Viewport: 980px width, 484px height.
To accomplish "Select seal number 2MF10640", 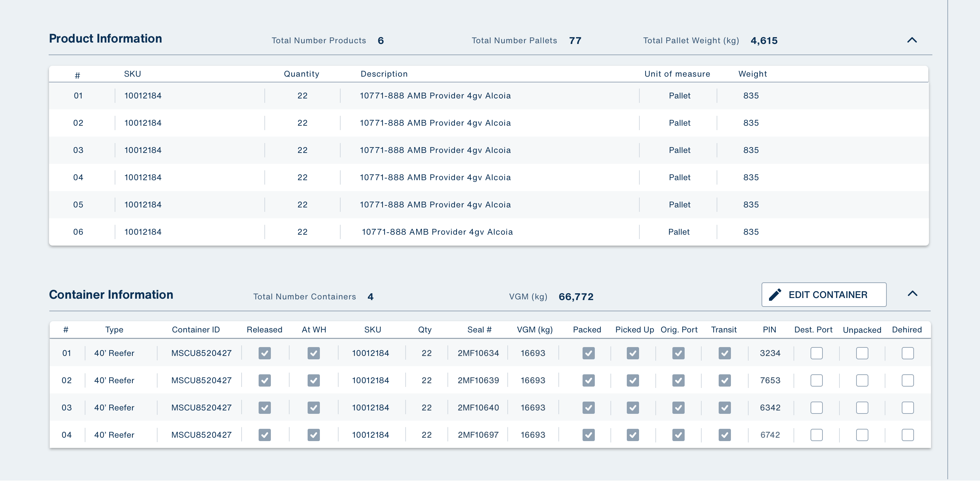I will tap(478, 407).
